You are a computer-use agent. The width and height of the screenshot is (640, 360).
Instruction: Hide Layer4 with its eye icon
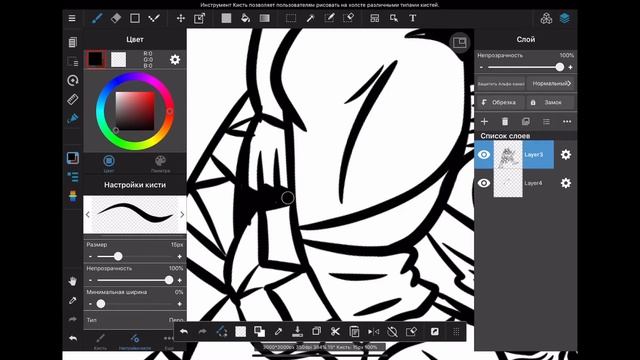[484, 183]
